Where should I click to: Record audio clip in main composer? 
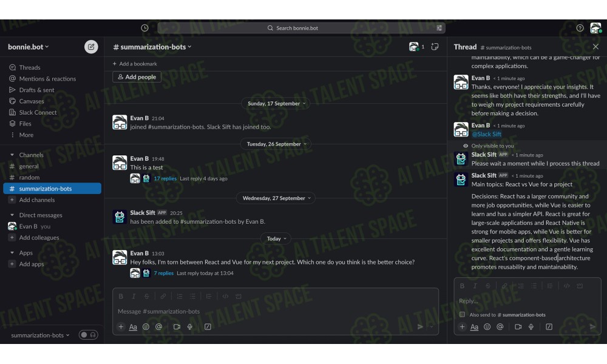pyautogui.click(x=189, y=327)
